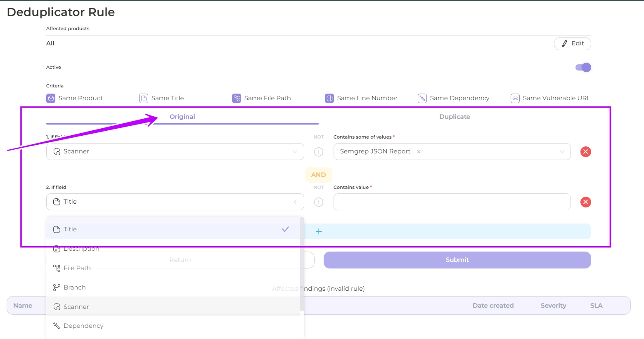Delete the second Title condition row
The image size is (644, 339).
click(585, 202)
